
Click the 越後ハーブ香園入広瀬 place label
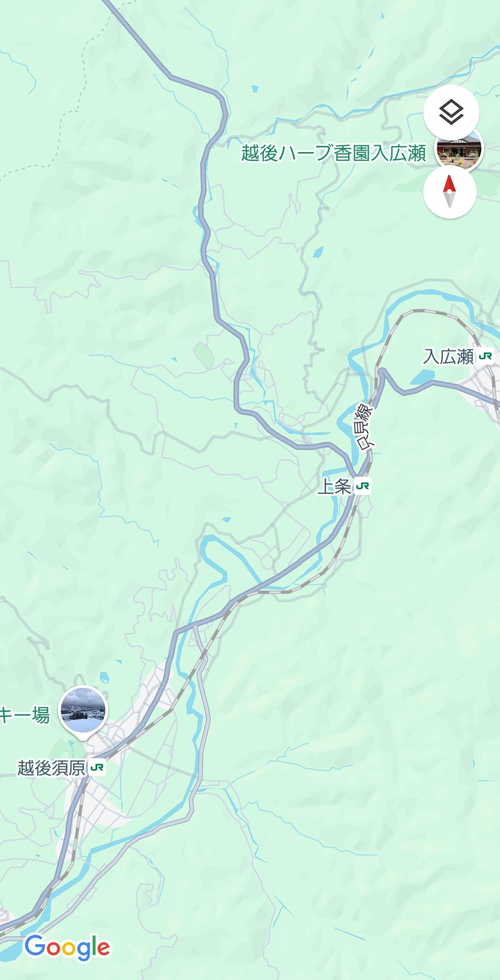333,153
